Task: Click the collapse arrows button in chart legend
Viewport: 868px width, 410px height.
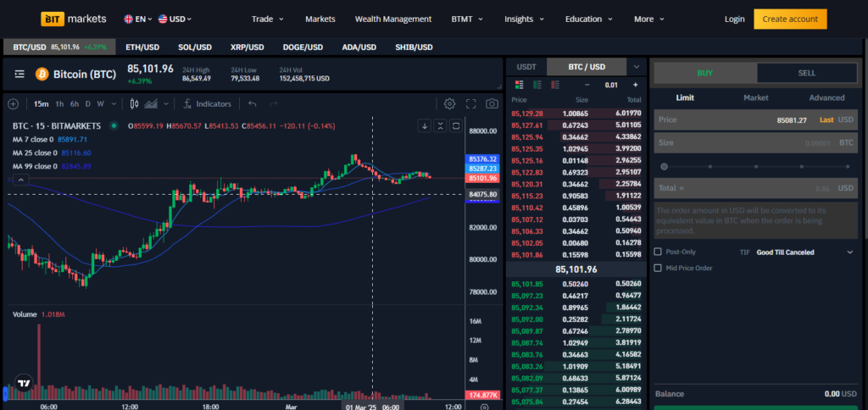Action: 440,125
